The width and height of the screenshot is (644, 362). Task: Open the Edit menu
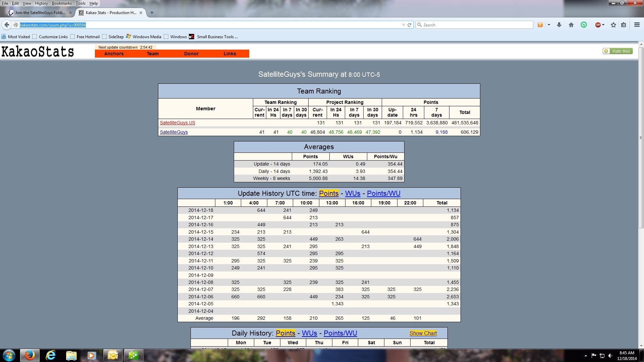click(x=15, y=3)
